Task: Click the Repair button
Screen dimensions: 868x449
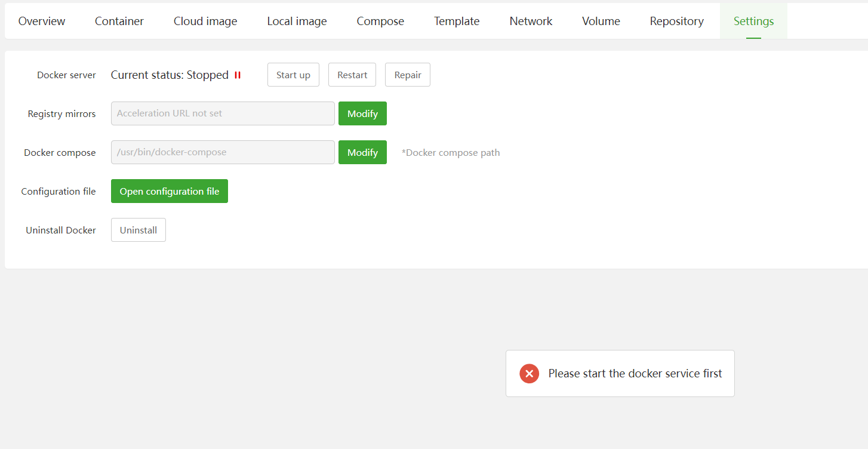Action: click(408, 75)
